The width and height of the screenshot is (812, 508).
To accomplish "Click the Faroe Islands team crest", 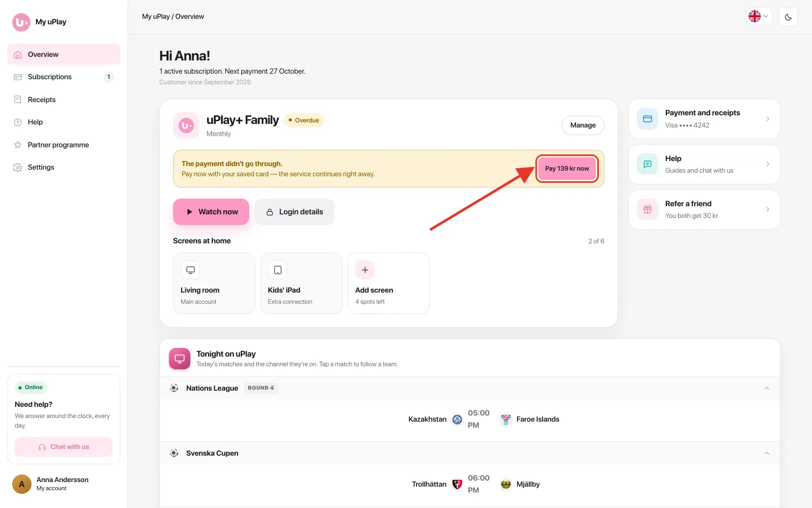I will point(505,419).
